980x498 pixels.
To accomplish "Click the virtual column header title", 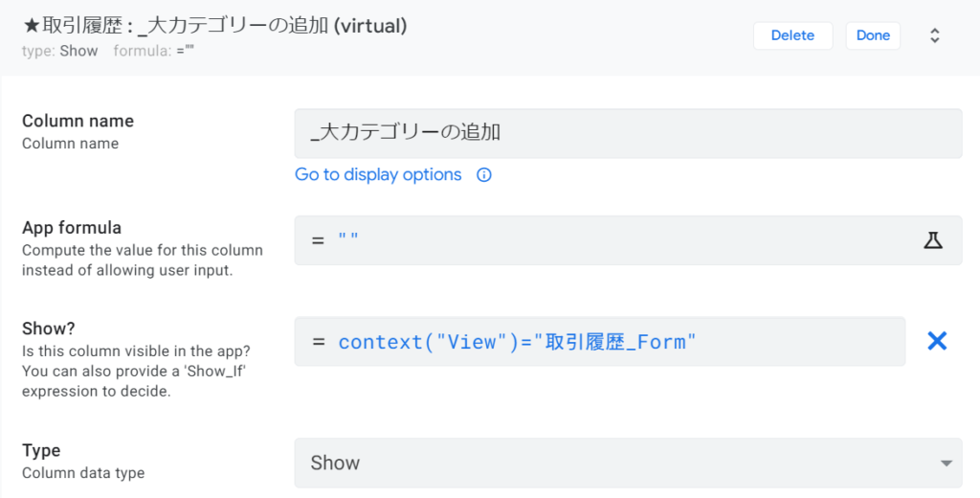I will click(x=215, y=27).
